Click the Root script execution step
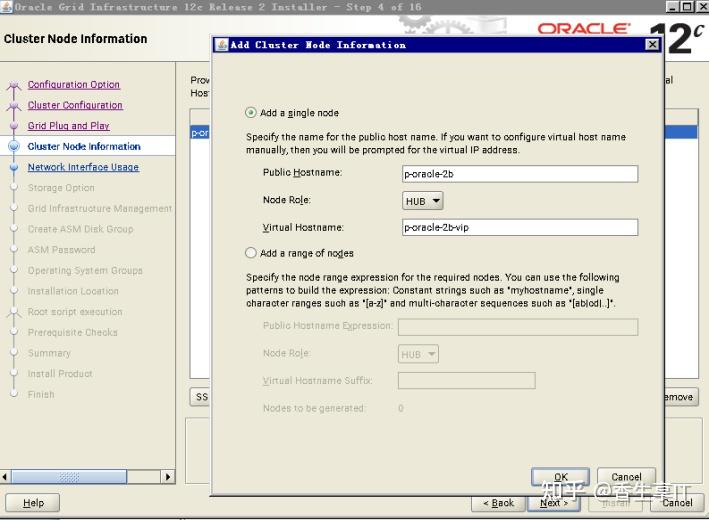The height and width of the screenshot is (521, 709). coord(75,312)
